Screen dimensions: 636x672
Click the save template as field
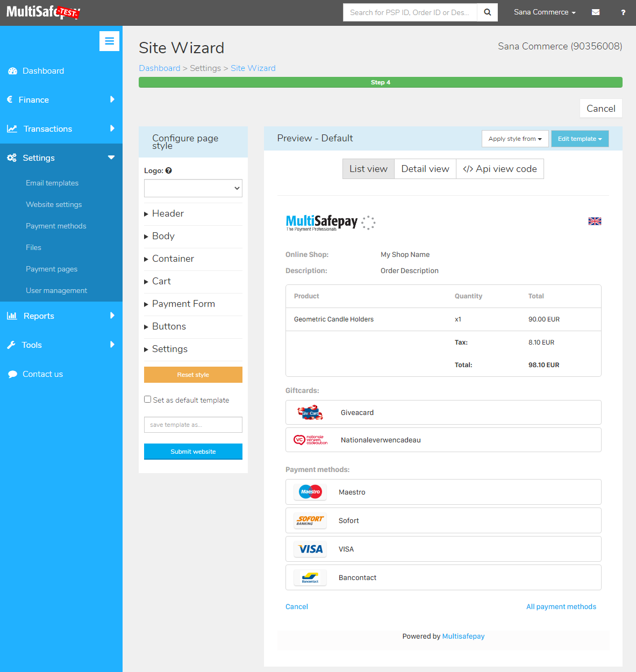point(193,425)
